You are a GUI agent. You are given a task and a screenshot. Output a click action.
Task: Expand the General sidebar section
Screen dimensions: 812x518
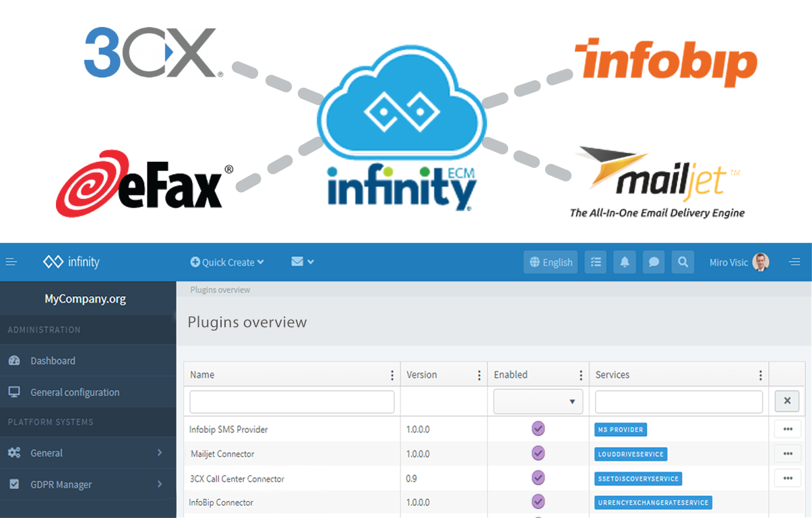[x=88, y=453]
